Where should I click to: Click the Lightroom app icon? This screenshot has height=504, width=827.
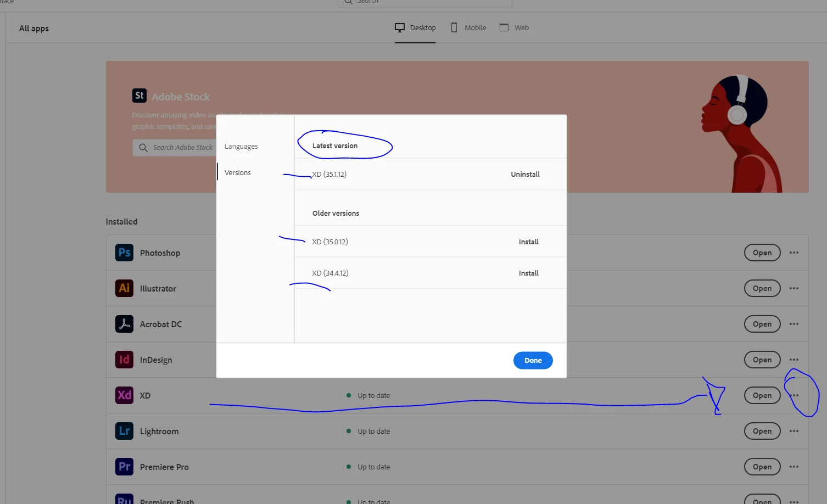tap(124, 431)
